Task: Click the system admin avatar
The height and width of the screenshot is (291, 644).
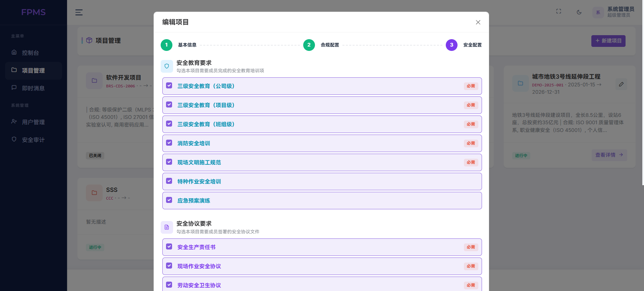Action: (598, 12)
